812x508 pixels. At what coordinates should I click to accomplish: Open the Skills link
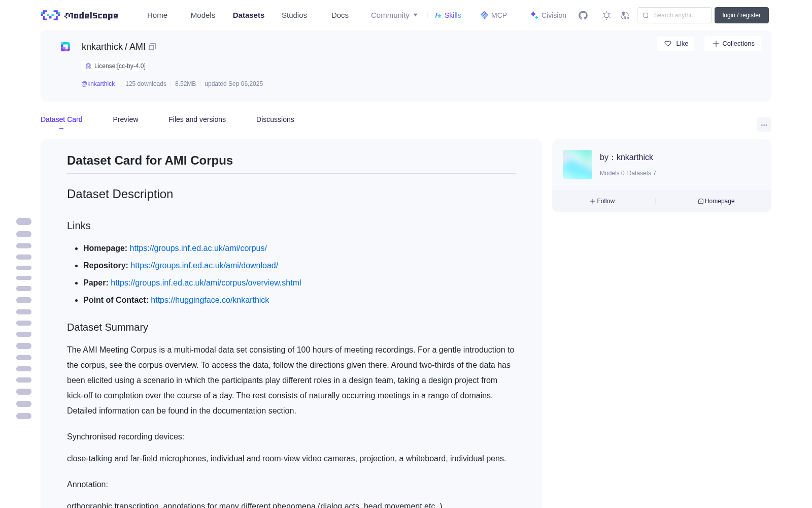[x=448, y=15]
